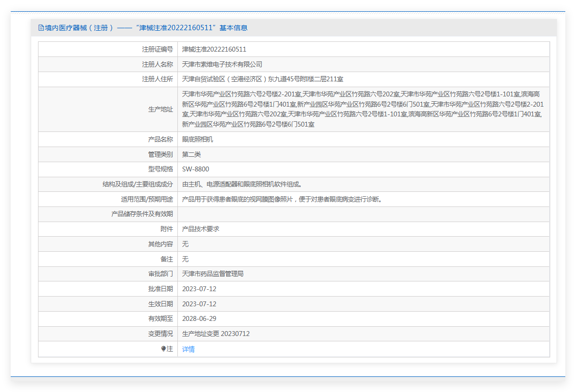Screen dimensions: 576x392
Task: Click registrant name 天津市索维电子技术有限公司
Action: 222,64
